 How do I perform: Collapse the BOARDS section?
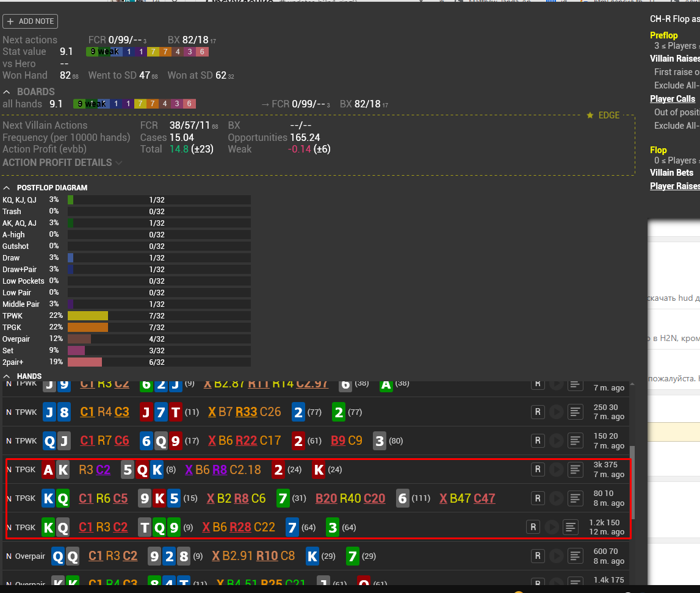[x=7, y=92]
